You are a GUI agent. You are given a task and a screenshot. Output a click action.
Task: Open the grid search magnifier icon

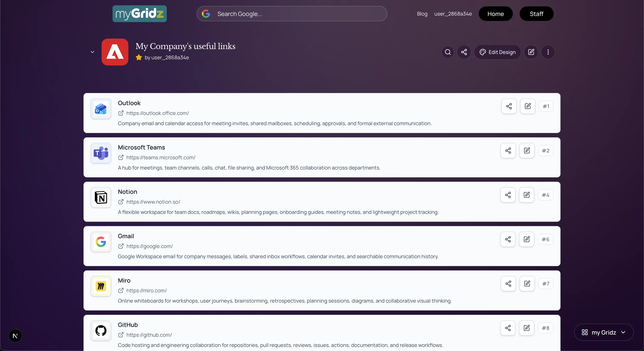[448, 52]
